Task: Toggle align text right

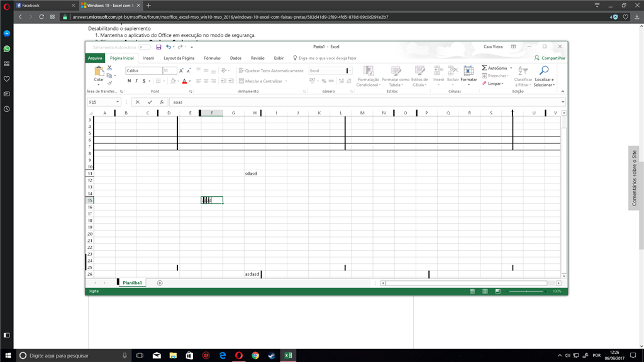Action: point(213,81)
